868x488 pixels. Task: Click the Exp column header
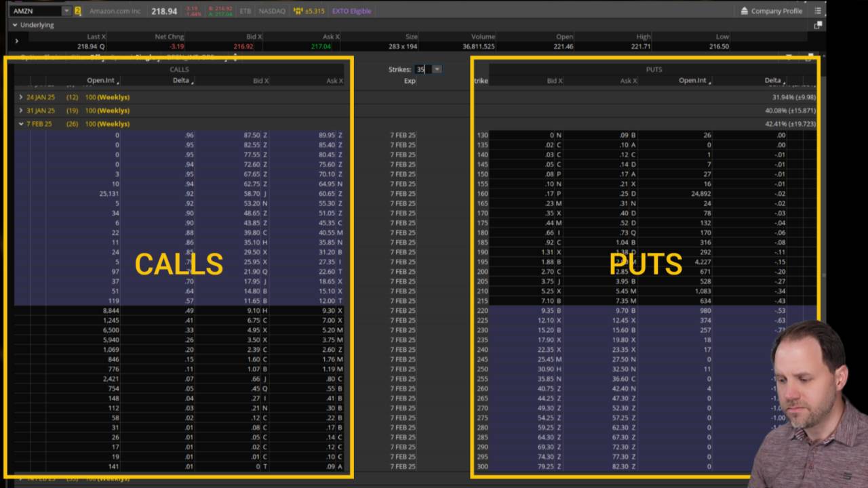(410, 81)
